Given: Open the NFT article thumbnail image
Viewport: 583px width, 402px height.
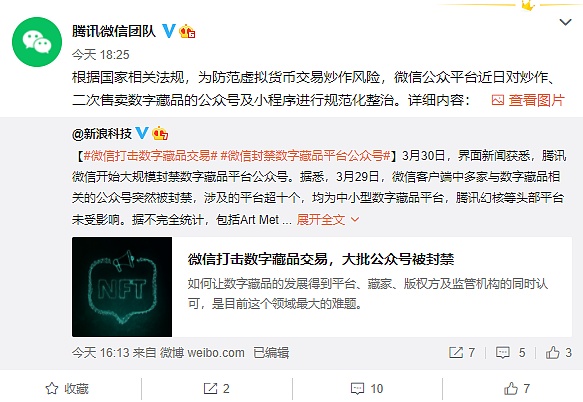Looking at the screenshot, I should coord(122,287).
